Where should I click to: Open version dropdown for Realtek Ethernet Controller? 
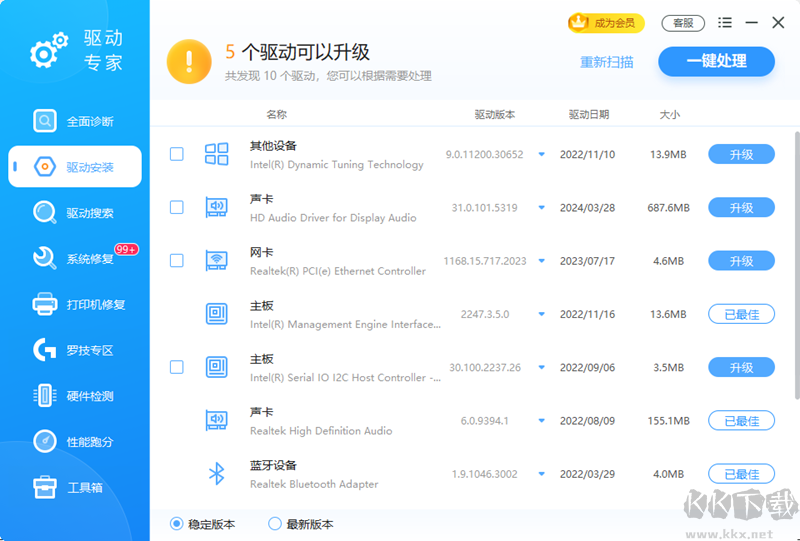[x=542, y=261]
